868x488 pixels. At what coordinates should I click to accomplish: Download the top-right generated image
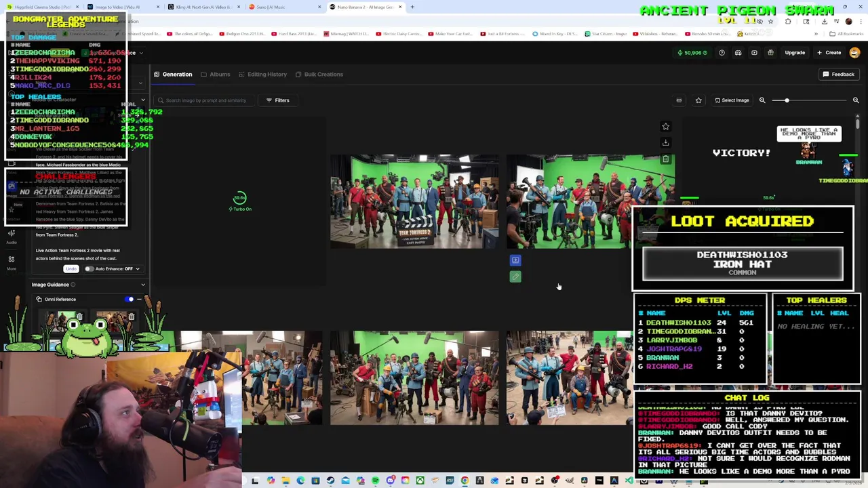(x=665, y=143)
